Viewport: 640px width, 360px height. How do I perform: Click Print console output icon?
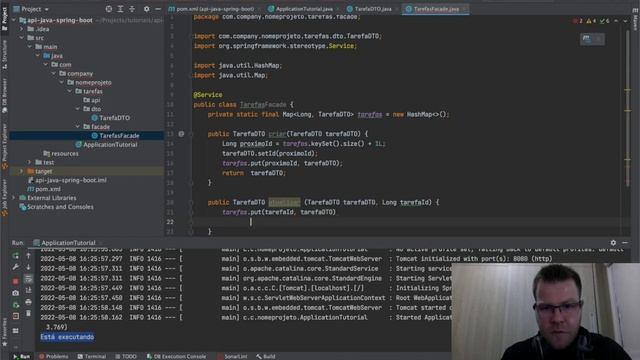pyautogui.click(x=29, y=302)
